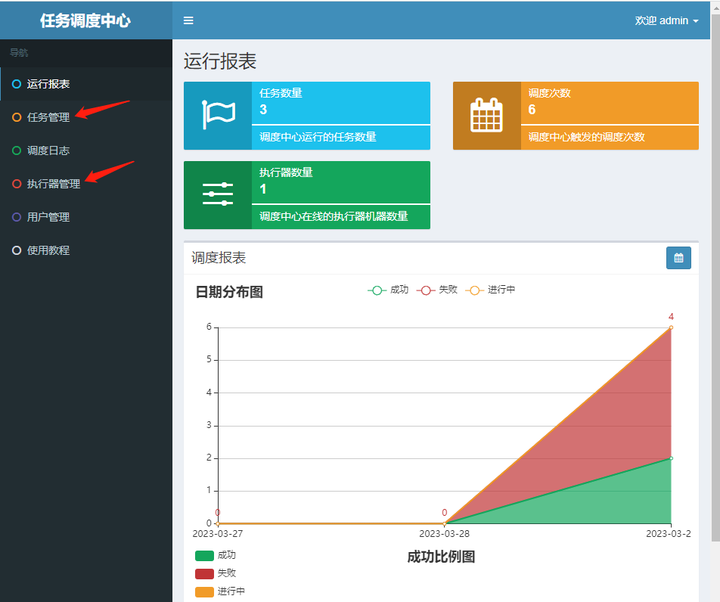Click the 运行报表 page heading

(220, 62)
